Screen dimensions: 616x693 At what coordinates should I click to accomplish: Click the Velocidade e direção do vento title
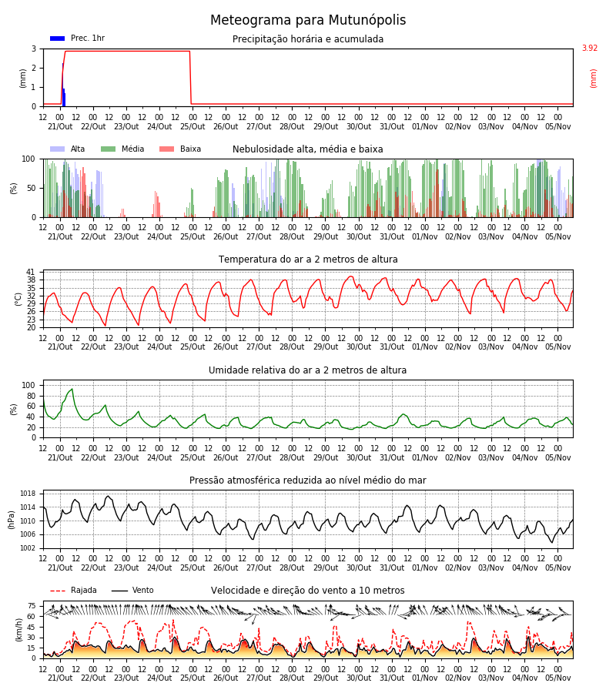pos(307,591)
